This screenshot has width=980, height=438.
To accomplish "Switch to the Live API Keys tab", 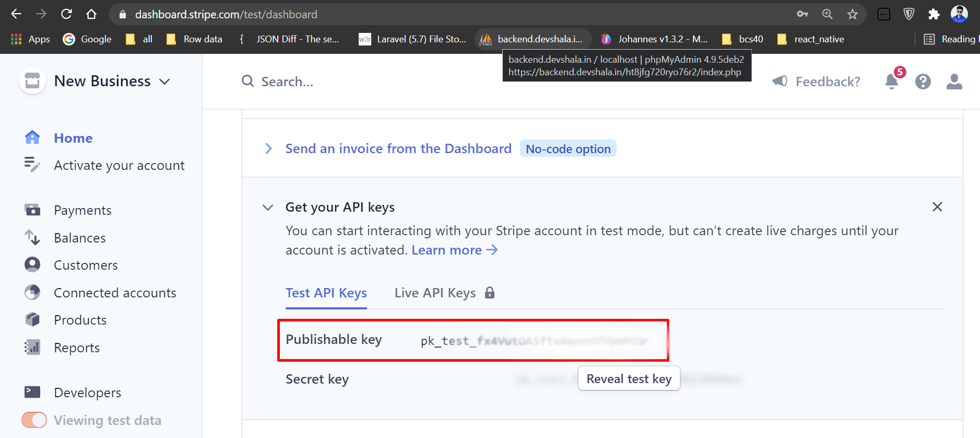I will click(435, 293).
